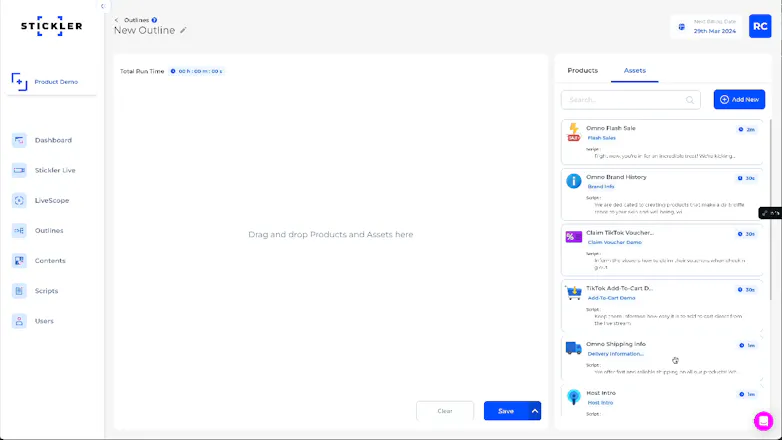Image resolution: width=782 pixels, height=440 pixels.
Task: Open the Dashboard page icon
Action: [x=19, y=140]
